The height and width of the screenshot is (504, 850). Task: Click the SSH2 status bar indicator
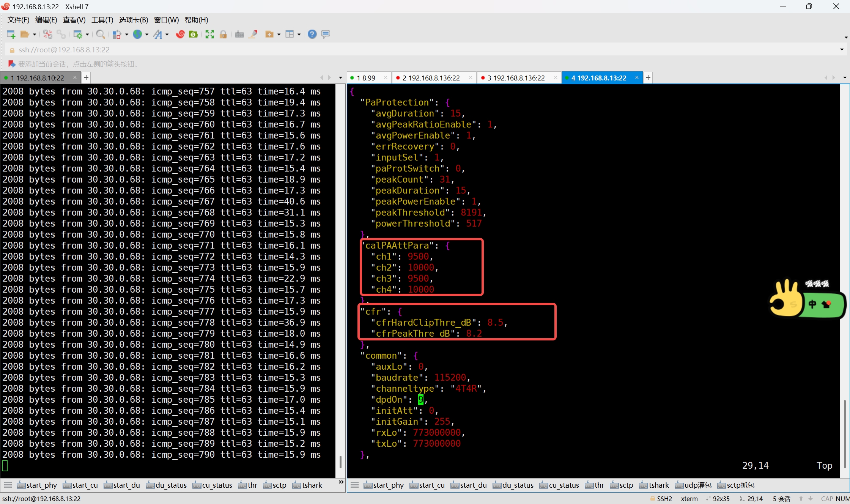pyautogui.click(x=661, y=499)
